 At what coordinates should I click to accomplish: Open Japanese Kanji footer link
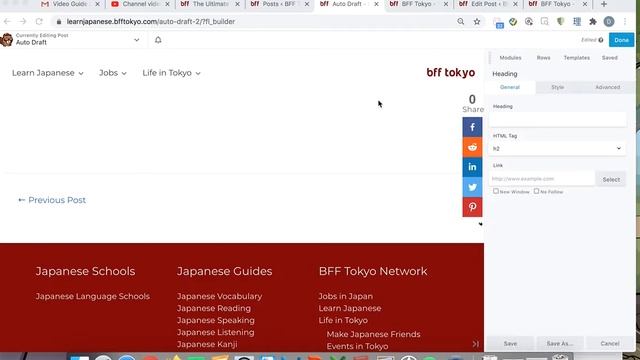pos(207,344)
